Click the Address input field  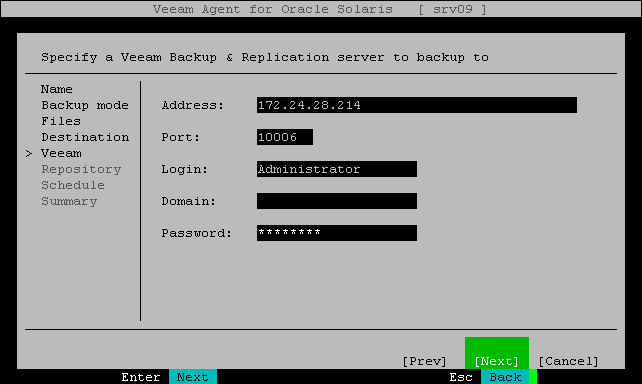coord(417,105)
